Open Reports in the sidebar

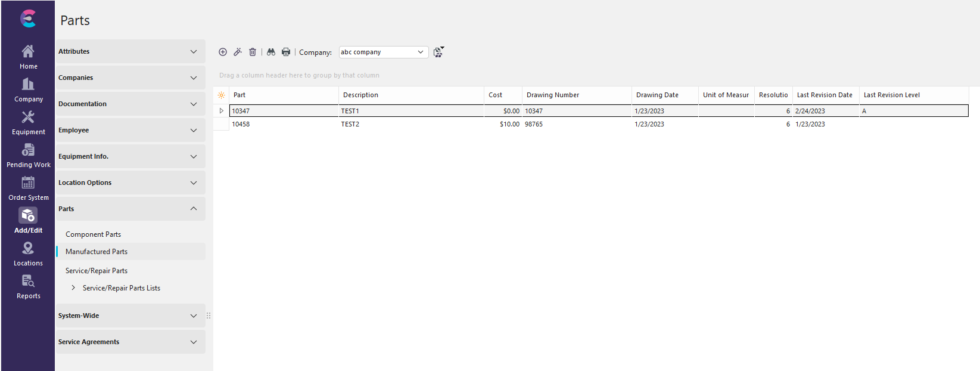point(28,286)
